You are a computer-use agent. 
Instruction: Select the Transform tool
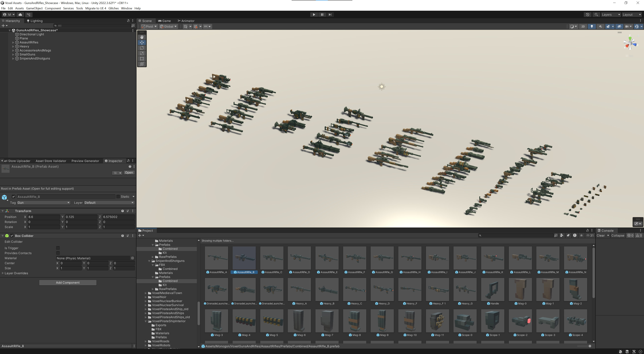(x=142, y=64)
